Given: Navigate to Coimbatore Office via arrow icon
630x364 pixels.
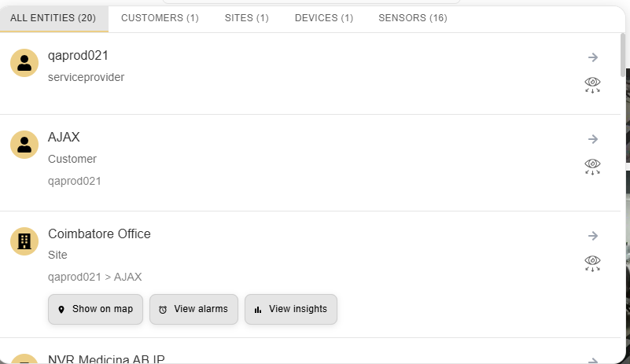Looking at the screenshot, I should 592,236.
